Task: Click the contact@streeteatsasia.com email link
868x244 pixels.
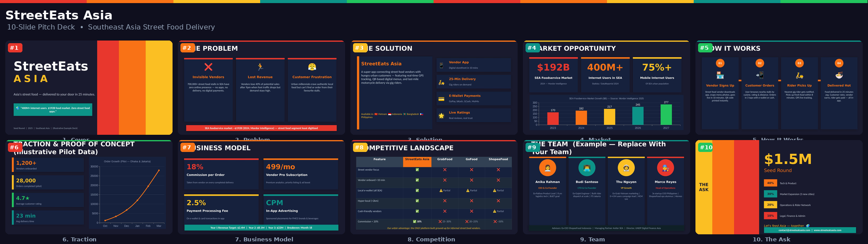Action: tap(794, 230)
